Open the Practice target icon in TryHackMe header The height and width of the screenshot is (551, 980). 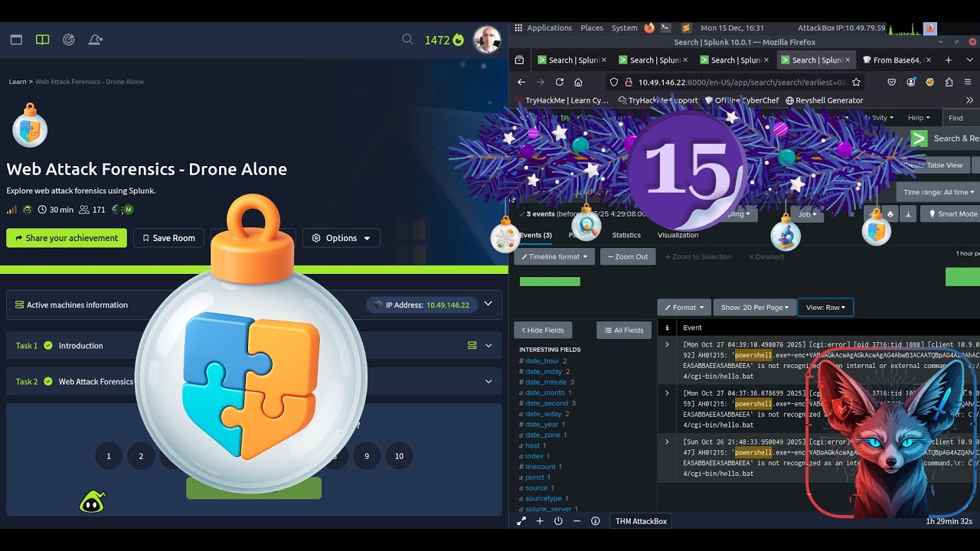[x=69, y=40]
